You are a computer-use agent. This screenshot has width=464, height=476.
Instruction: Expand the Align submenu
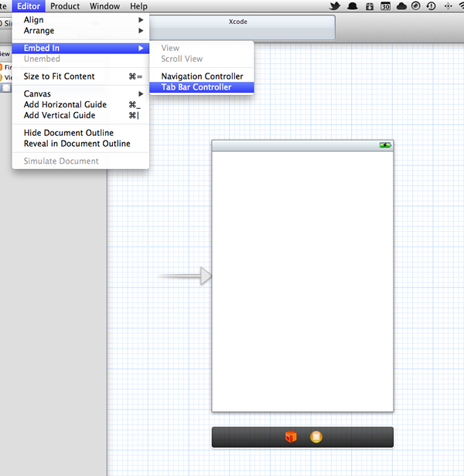80,20
